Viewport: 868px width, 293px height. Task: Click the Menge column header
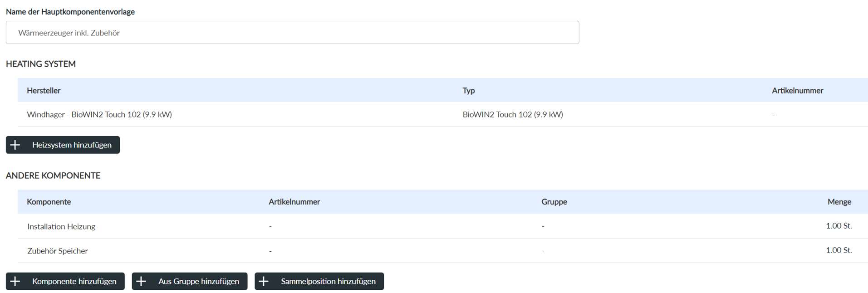[839, 202]
